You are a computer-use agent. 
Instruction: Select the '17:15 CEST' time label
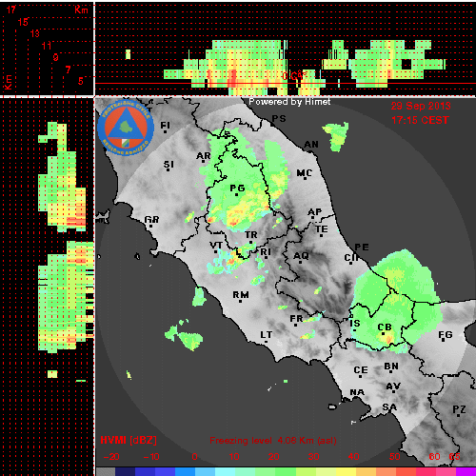[421, 120]
